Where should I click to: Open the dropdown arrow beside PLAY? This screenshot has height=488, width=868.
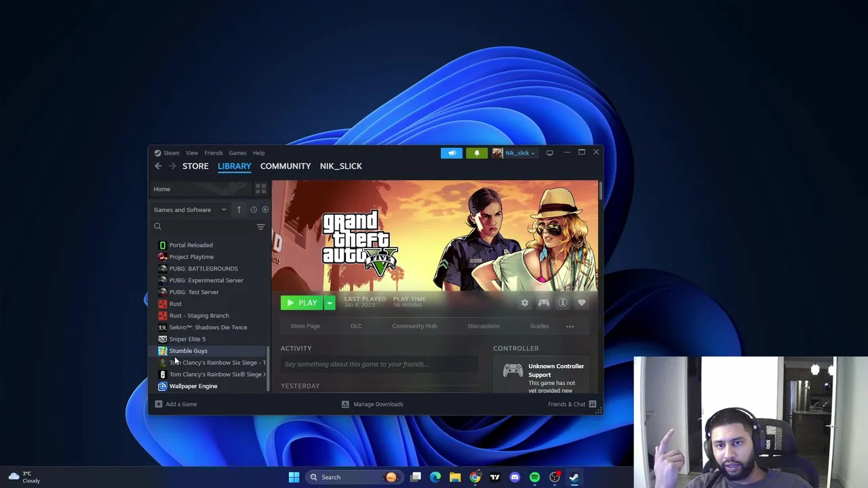tap(330, 303)
